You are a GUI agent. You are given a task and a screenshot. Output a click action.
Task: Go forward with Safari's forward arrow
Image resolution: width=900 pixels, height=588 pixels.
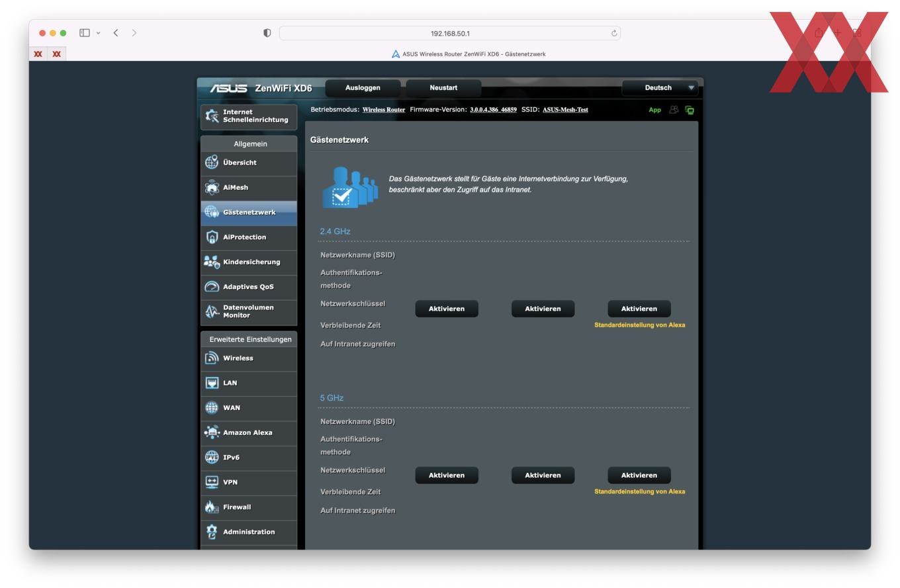click(x=134, y=32)
